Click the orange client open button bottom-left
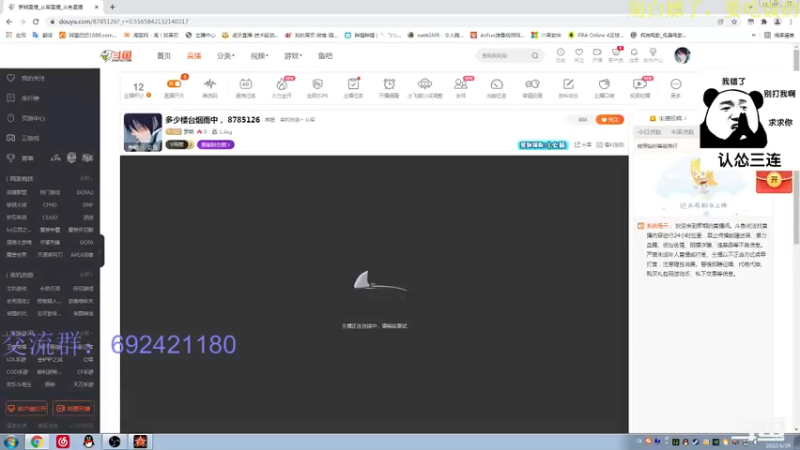The width and height of the screenshot is (800, 450). click(x=27, y=409)
